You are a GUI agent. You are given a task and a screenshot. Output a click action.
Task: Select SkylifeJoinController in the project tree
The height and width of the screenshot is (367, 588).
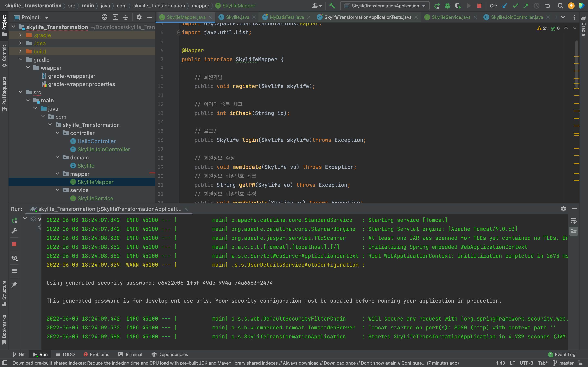tap(104, 149)
